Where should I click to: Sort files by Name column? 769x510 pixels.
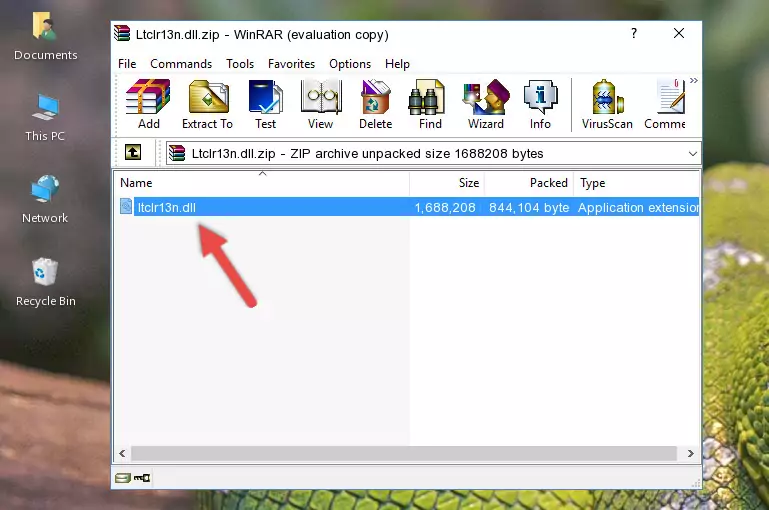pyautogui.click(x=262, y=183)
